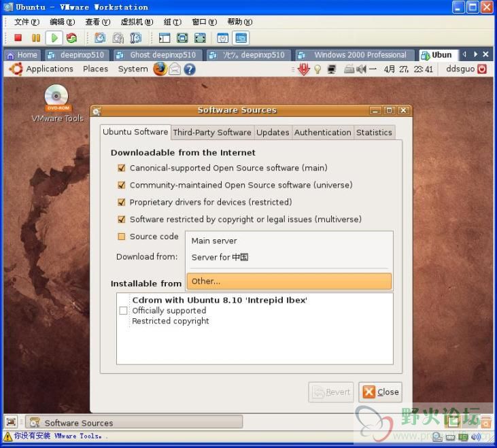Open the 窗口(W) menu
This screenshot has height=448, width=497.
point(205,22)
